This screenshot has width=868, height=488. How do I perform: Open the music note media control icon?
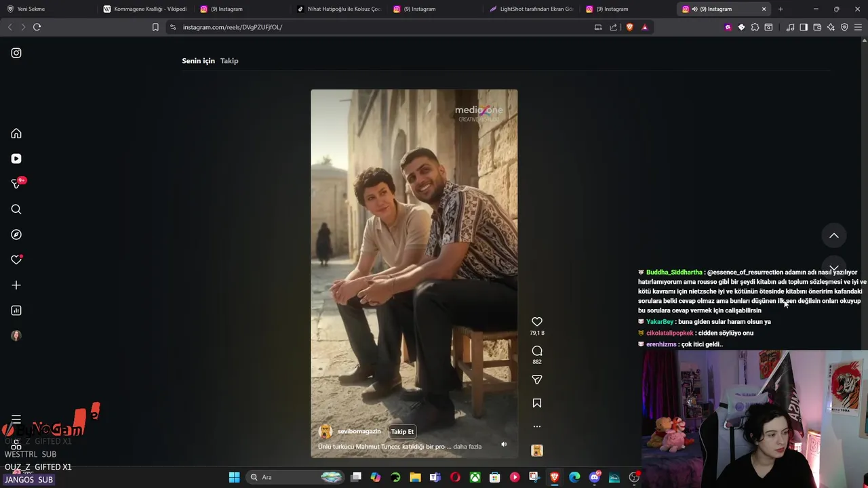click(x=790, y=27)
